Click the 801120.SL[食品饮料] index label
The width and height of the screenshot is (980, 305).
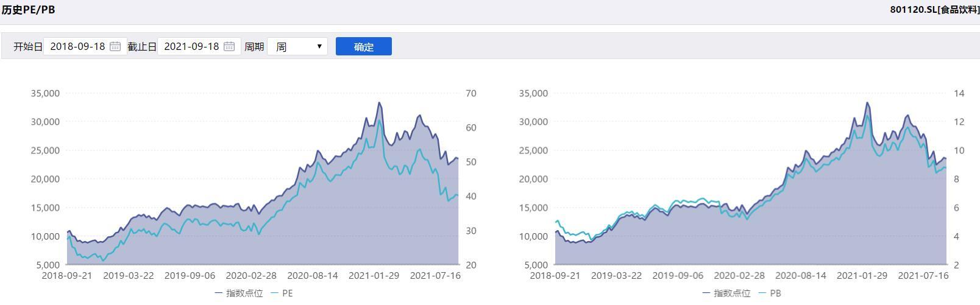pos(934,10)
